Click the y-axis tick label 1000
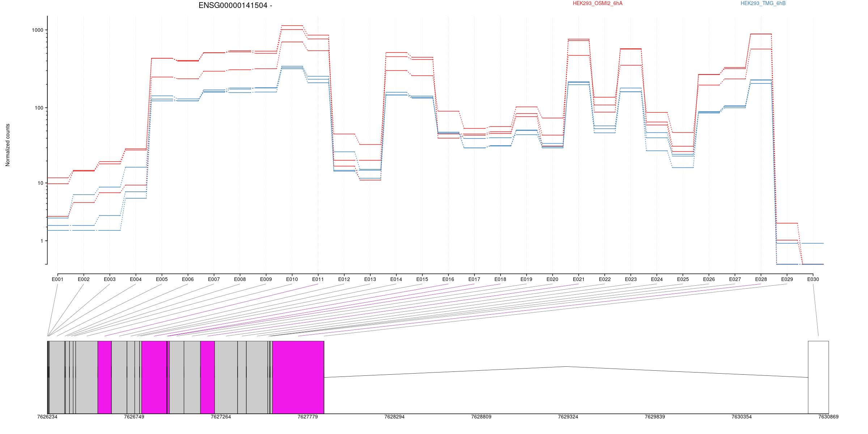868x434 pixels. pyautogui.click(x=38, y=30)
